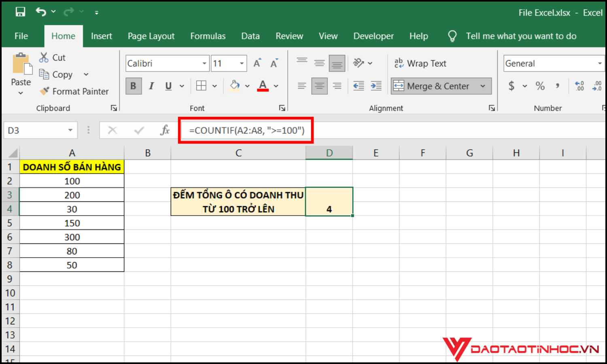Open the Merge & Center dropdown arrow
This screenshot has height=364, width=607.
pyautogui.click(x=483, y=86)
